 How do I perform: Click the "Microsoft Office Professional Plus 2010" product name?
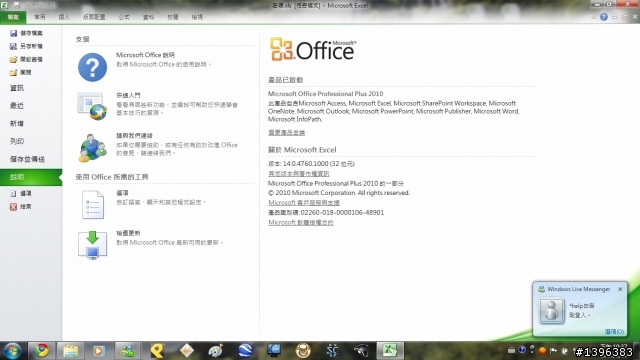pyautogui.click(x=325, y=93)
